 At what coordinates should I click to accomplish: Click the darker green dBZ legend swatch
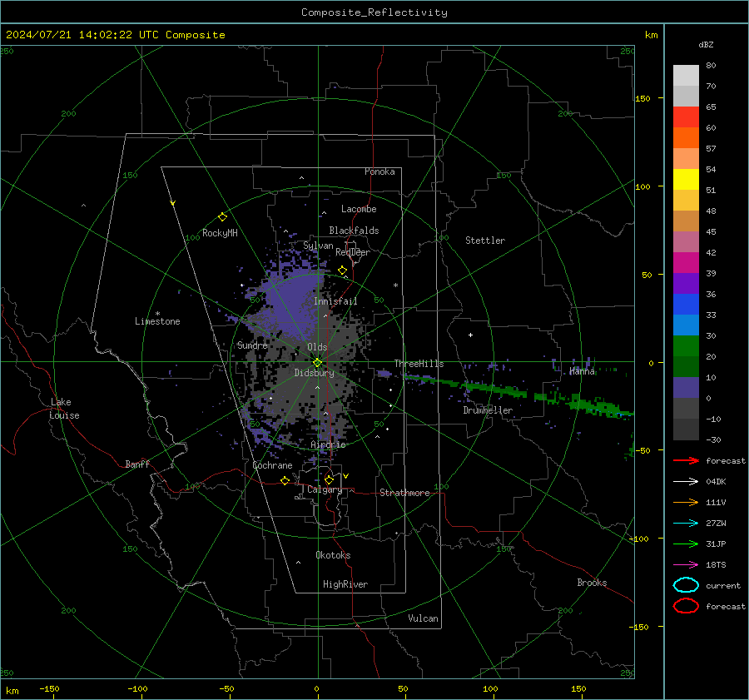686,367
